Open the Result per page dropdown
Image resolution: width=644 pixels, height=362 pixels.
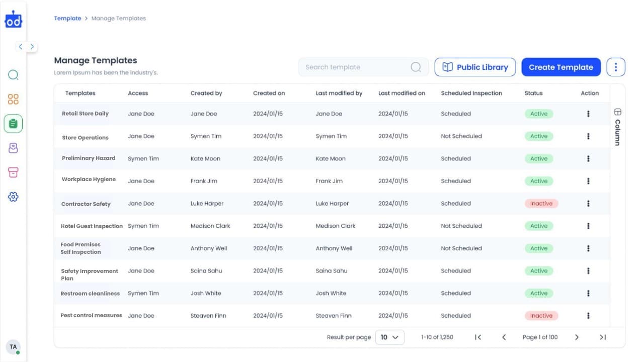coord(390,337)
